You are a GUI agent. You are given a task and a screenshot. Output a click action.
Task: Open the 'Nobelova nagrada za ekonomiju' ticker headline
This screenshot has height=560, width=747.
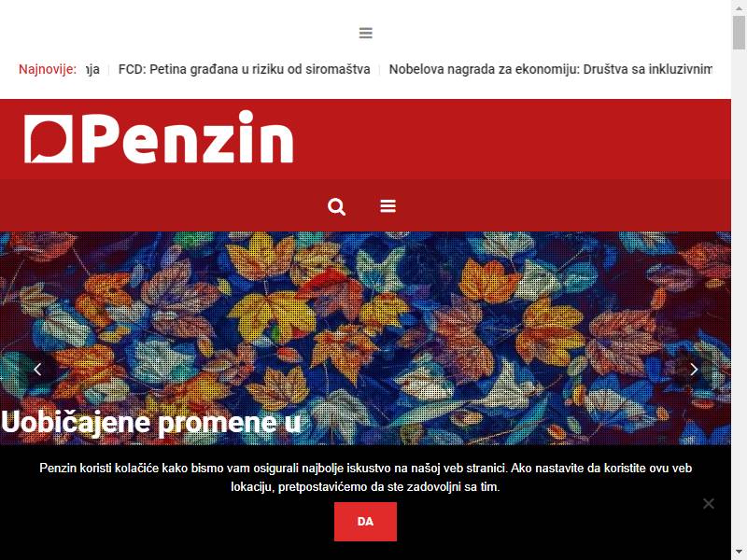coord(550,69)
